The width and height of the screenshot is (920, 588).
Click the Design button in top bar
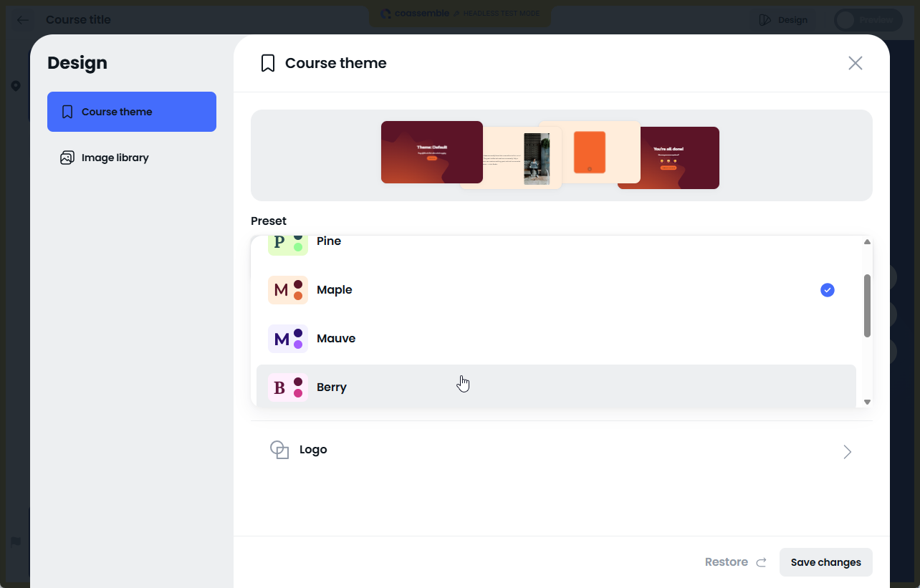[784, 20]
